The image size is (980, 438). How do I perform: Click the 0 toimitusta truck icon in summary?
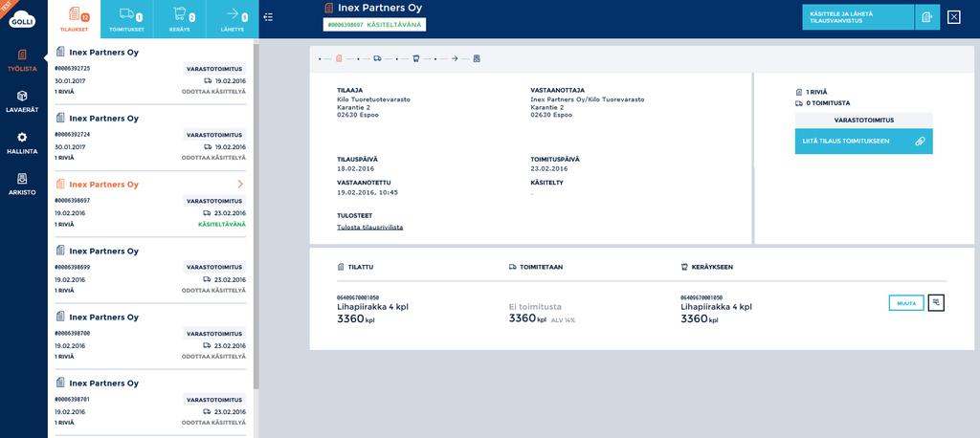pyautogui.click(x=799, y=103)
